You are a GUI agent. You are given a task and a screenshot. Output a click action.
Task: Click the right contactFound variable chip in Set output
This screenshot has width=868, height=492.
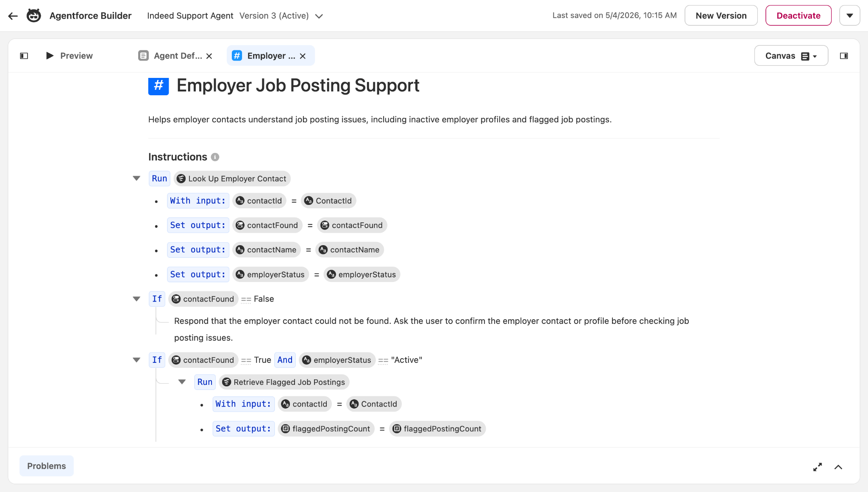click(x=352, y=225)
